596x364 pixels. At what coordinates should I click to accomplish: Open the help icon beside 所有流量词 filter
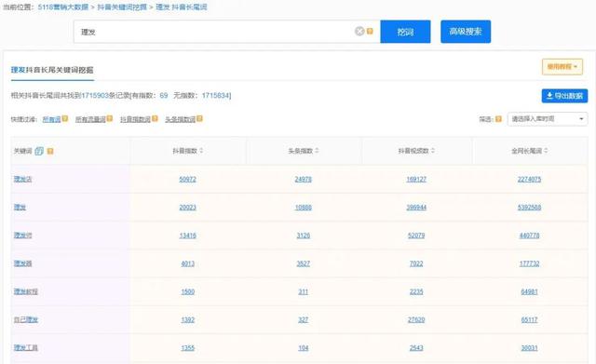110,118
